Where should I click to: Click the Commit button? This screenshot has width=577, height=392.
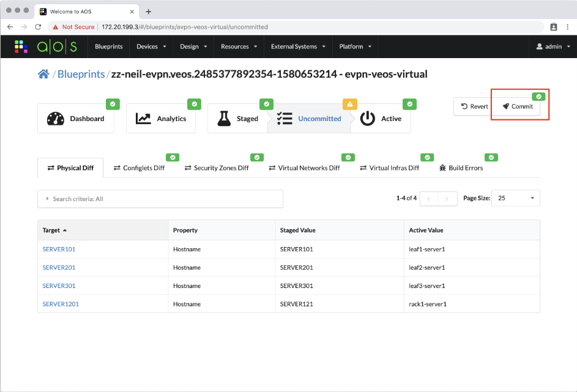[518, 106]
